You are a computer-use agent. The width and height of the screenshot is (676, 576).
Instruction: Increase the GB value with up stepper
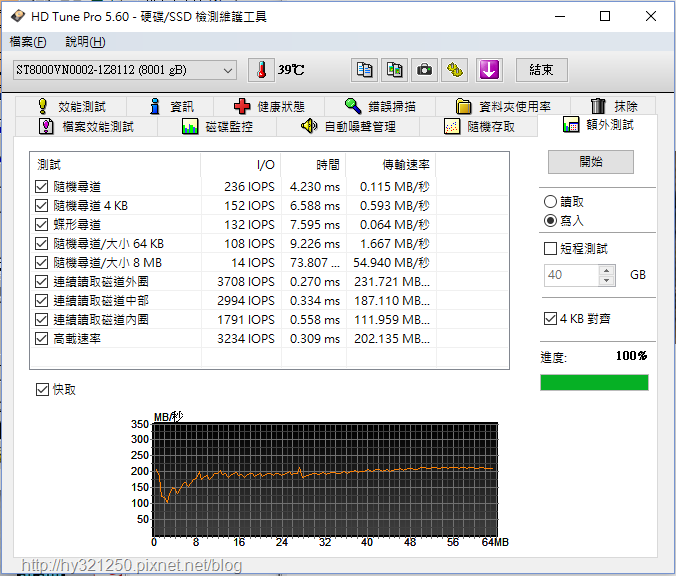607,271
